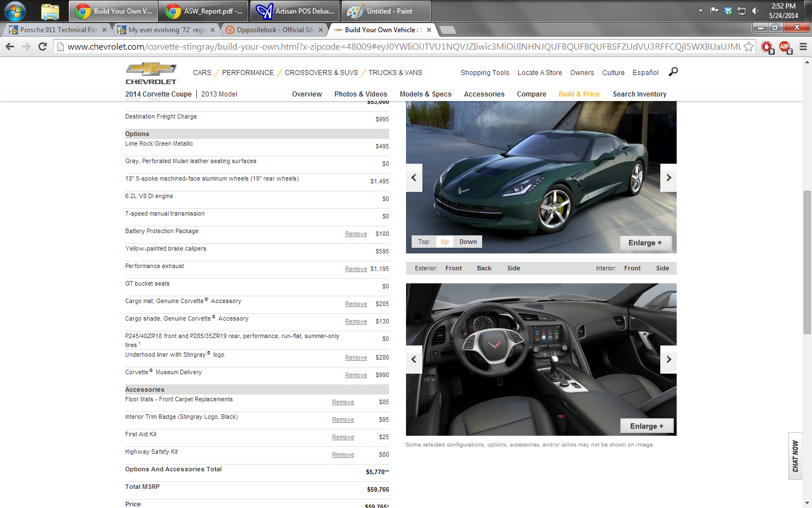Open site search magnifier icon
The height and width of the screenshot is (508, 812).
click(673, 72)
